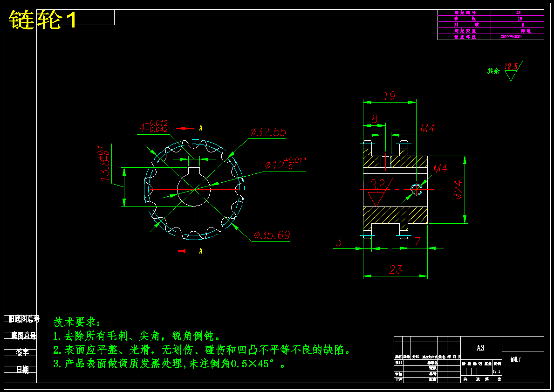
Task: Select the 重量 header cell
Action: (487, 364)
